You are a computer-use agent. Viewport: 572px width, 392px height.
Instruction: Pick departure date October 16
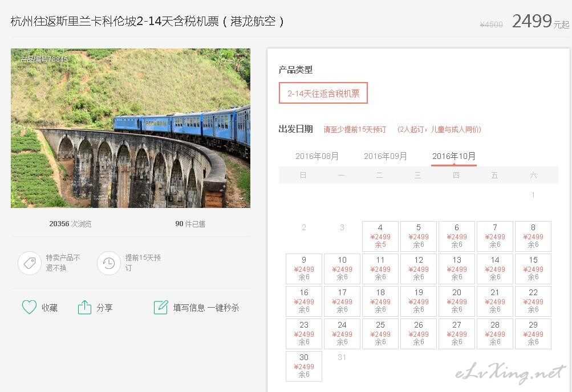coord(304,301)
